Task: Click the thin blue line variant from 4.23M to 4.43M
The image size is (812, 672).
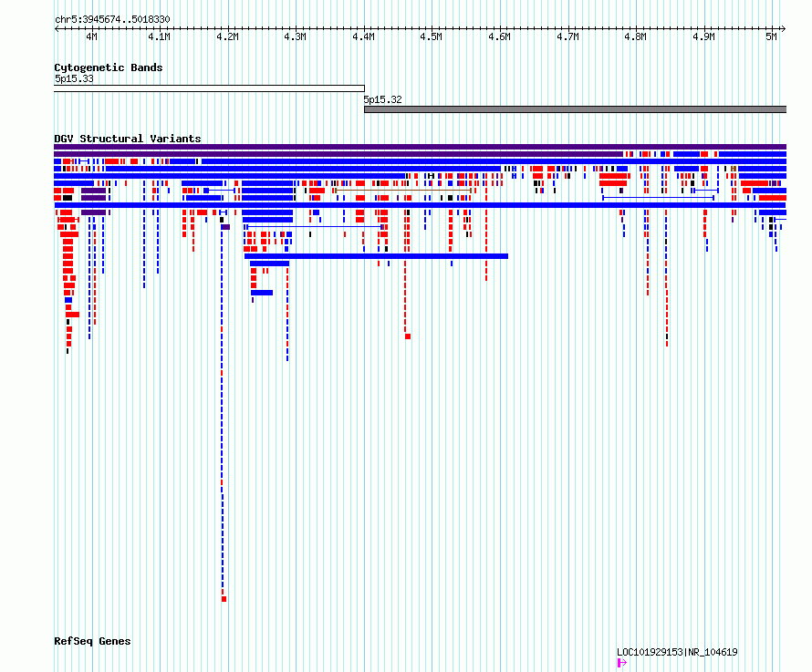Action: pos(315,227)
